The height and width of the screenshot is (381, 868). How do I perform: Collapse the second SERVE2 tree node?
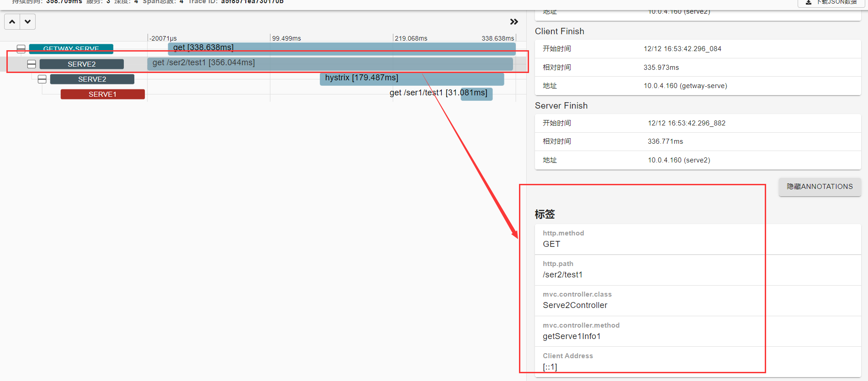pyautogui.click(x=42, y=79)
